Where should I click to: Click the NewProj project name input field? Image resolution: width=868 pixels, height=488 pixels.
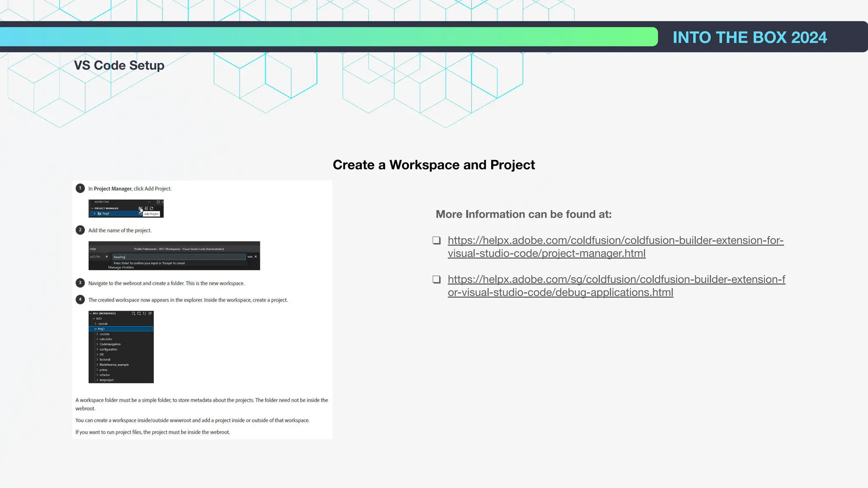coord(179,257)
